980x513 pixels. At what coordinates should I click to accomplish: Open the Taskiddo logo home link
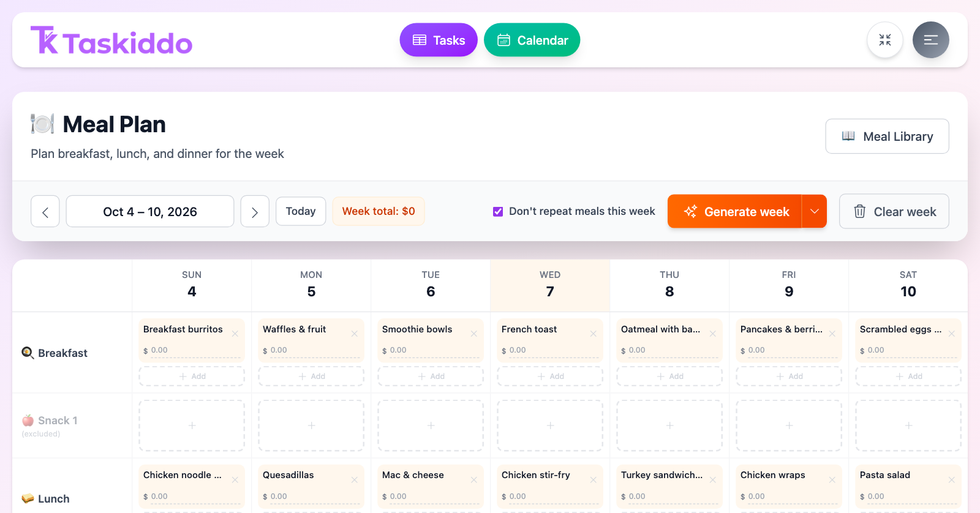[111, 40]
